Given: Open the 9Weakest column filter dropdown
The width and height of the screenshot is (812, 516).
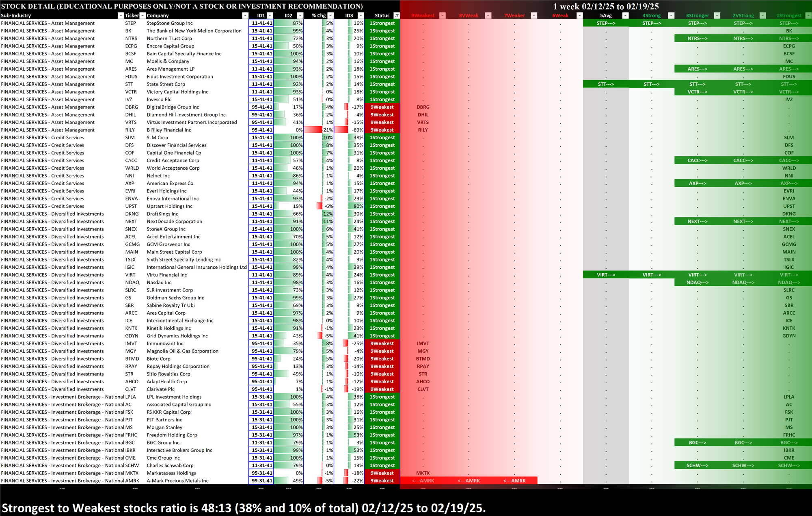Looking at the screenshot, I should coord(443,15).
